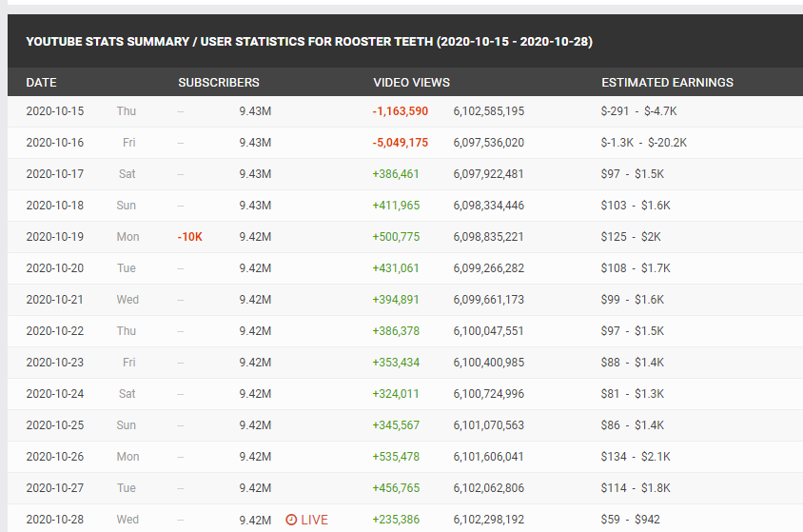Click total views 6,098,835,221
The height and width of the screenshot is (532, 803).
tap(489, 237)
